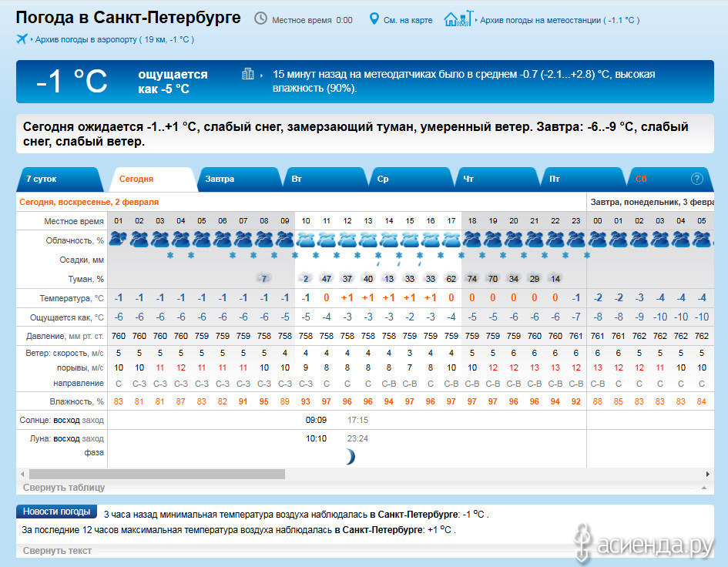Click the snowflake precipitation icon before hour 04
This screenshot has width=728, height=567.
tap(170, 255)
